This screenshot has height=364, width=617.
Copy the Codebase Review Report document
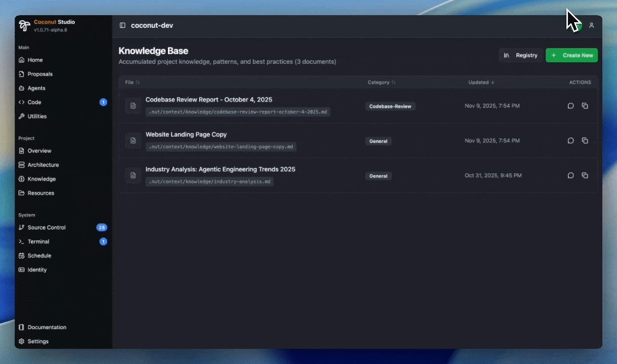coord(585,106)
